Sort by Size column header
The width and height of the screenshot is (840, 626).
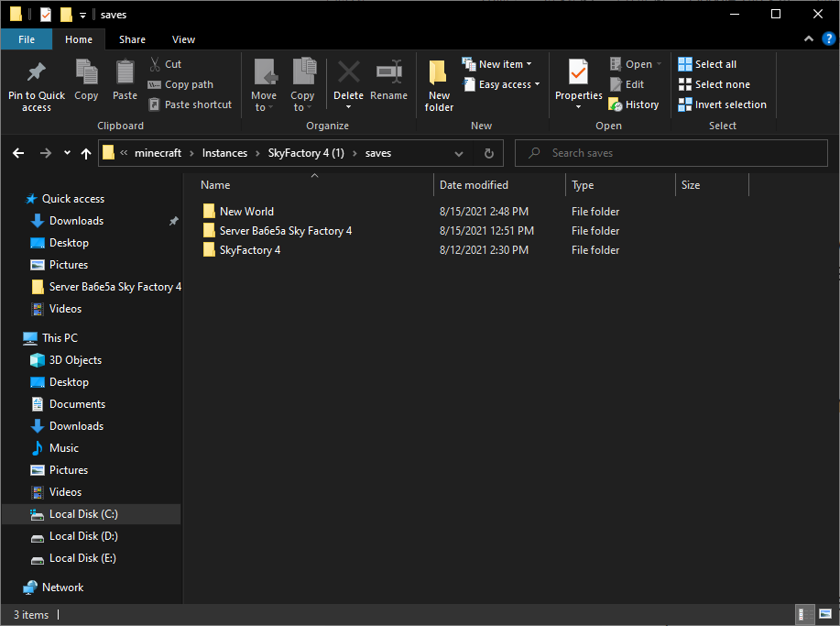691,185
